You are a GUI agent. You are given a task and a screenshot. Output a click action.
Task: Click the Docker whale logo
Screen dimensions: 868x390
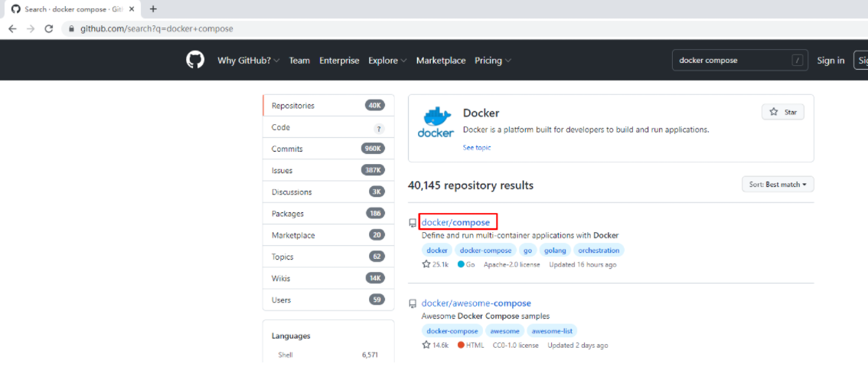(x=435, y=123)
